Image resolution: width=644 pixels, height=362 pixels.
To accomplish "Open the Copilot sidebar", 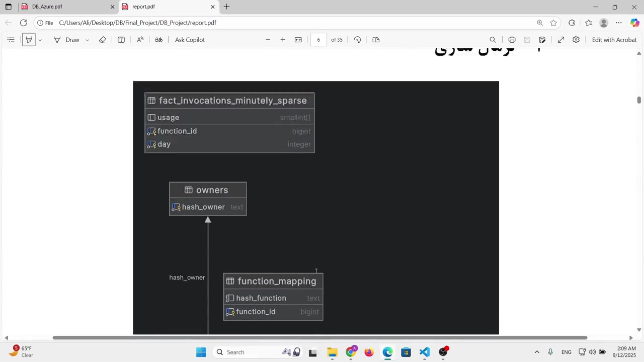I will [x=634, y=23].
